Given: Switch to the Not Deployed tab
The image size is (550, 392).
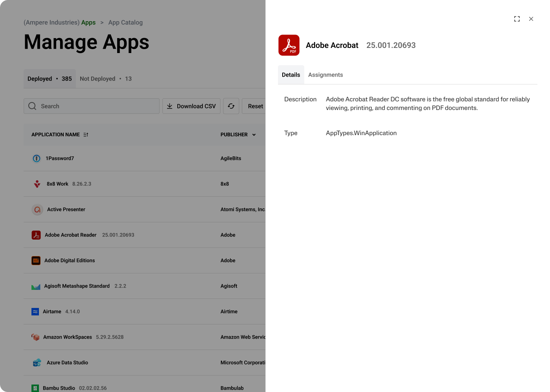Looking at the screenshot, I should [97, 79].
